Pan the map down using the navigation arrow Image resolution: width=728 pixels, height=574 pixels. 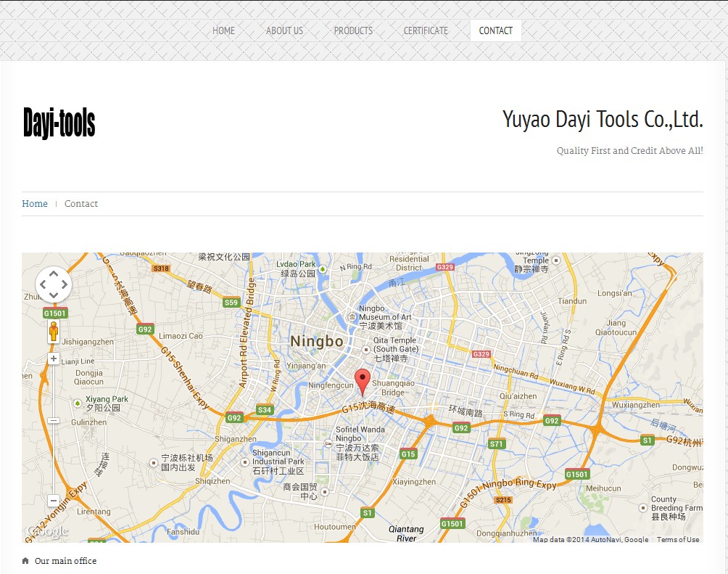pyautogui.click(x=54, y=295)
